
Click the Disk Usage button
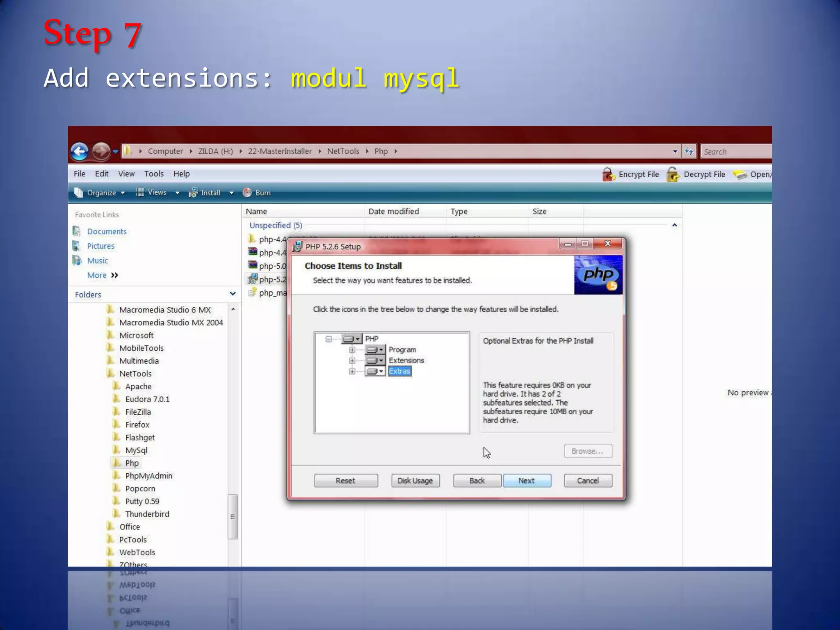(x=415, y=480)
